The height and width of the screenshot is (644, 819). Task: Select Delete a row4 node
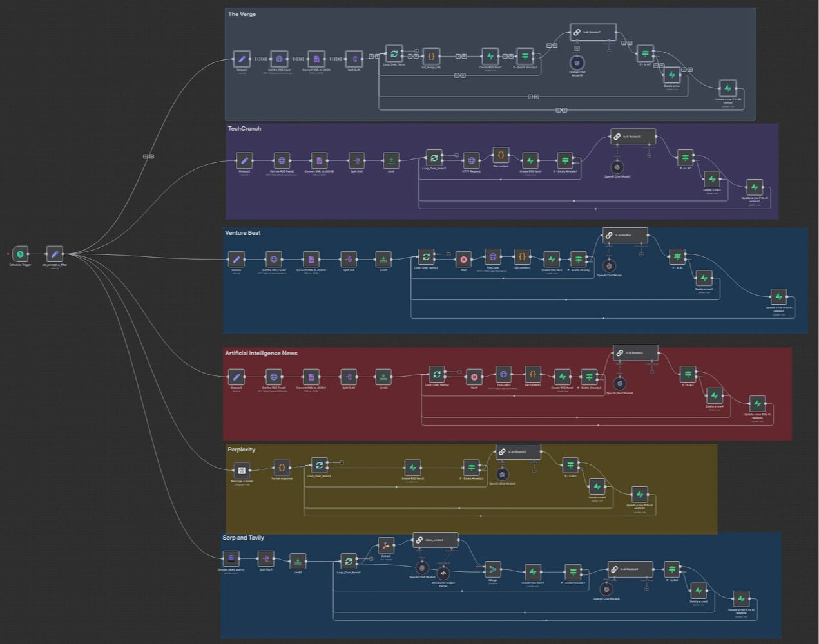coord(714,395)
